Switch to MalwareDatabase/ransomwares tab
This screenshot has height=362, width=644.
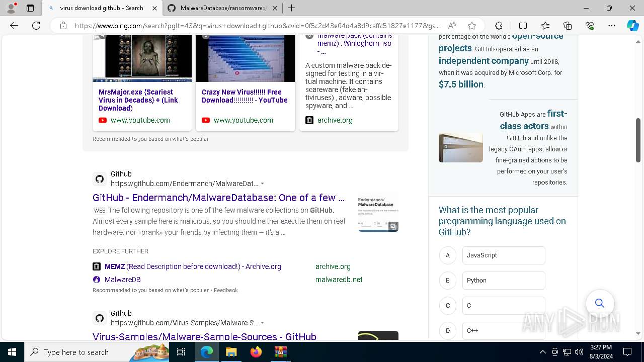tap(223, 8)
